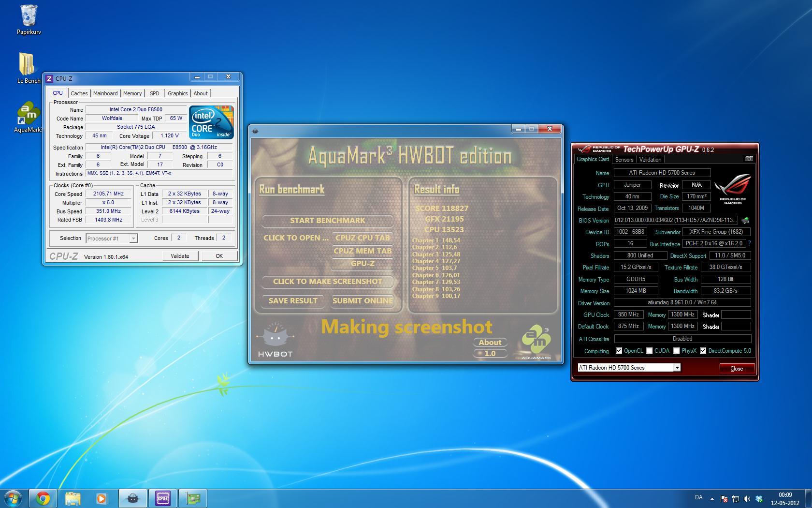Click the GPU-Z button in AquaMark
Viewport: 812px width, 508px height.
point(362,264)
